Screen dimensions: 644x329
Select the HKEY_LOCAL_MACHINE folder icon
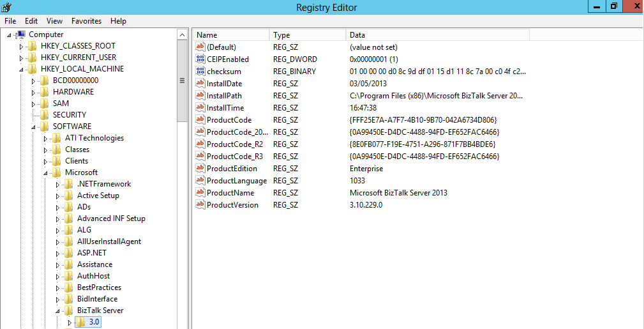click(32, 69)
